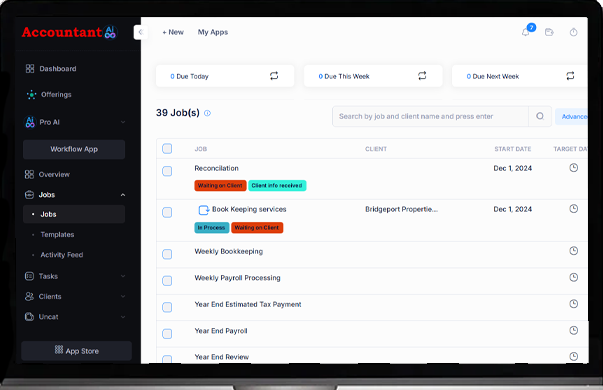Focus the job and client search field

tap(431, 116)
